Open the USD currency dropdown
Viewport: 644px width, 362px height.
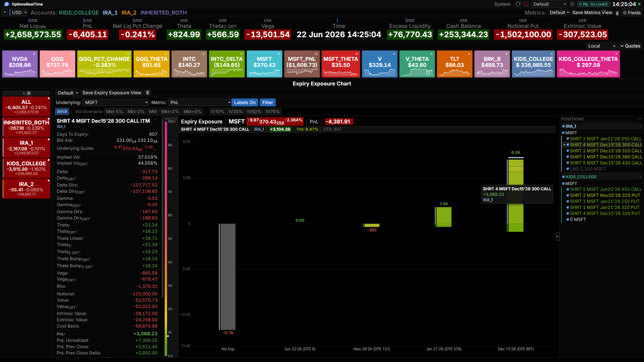[19, 12]
